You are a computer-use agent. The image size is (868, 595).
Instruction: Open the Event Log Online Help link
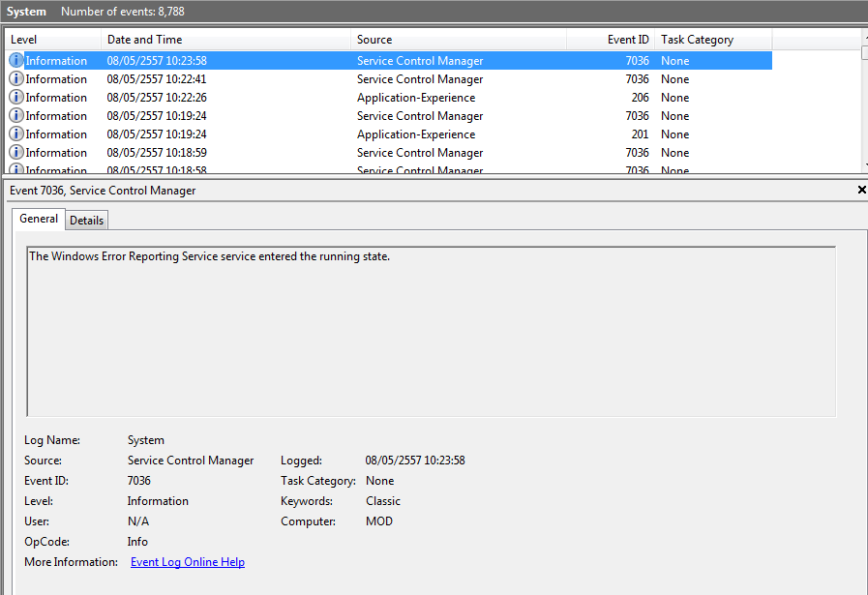pos(188,562)
